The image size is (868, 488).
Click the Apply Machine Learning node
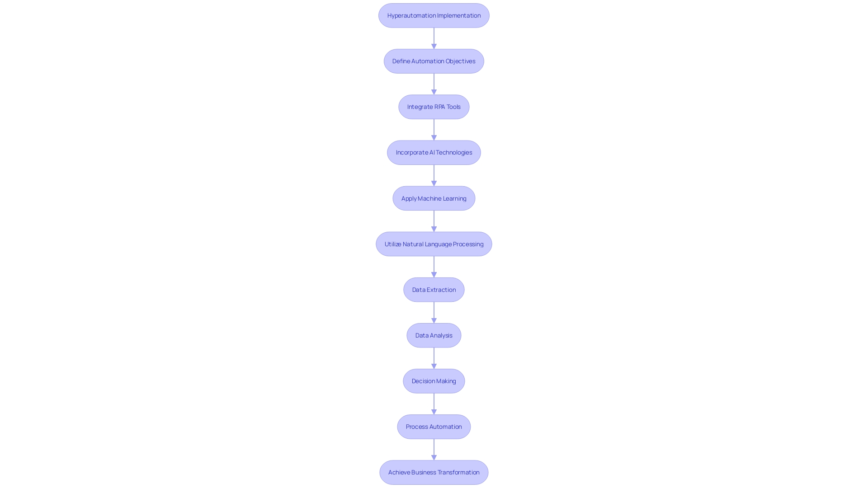click(x=434, y=198)
